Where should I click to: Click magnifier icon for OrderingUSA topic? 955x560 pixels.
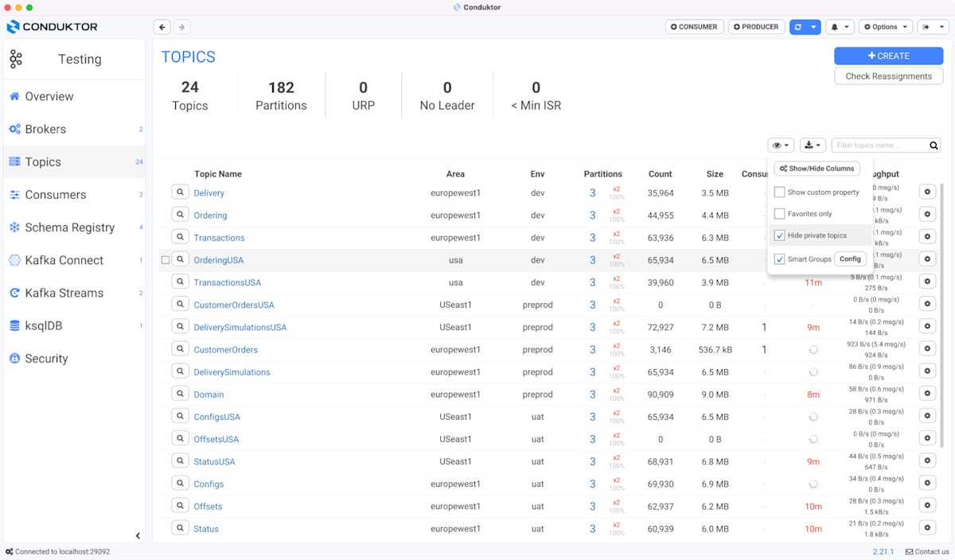tap(180, 259)
